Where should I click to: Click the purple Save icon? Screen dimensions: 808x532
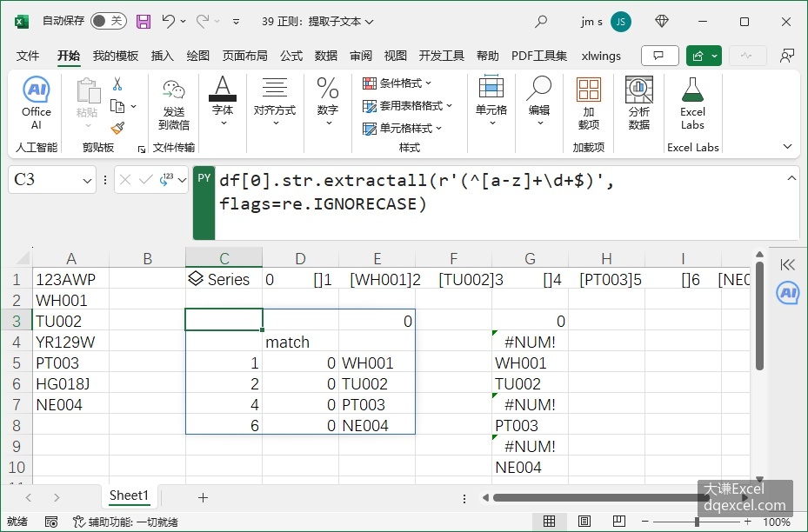[144, 21]
